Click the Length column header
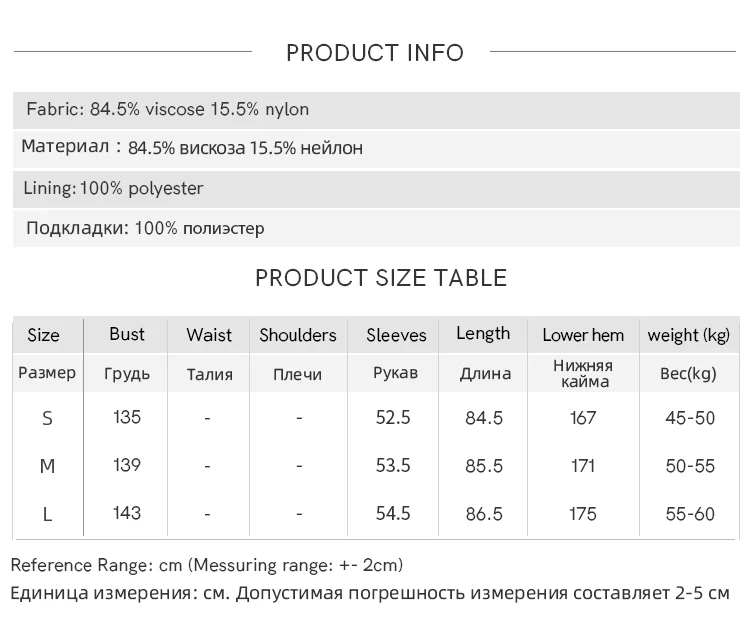Image resolution: width=750 pixels, height=630 pixels. (483, 334)
